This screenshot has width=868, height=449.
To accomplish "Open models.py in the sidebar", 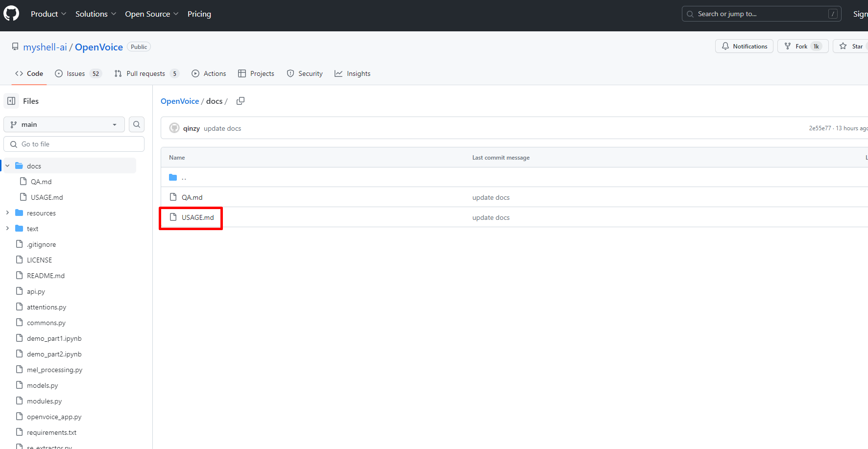I will pyautogui.click(x=42, y=385).
